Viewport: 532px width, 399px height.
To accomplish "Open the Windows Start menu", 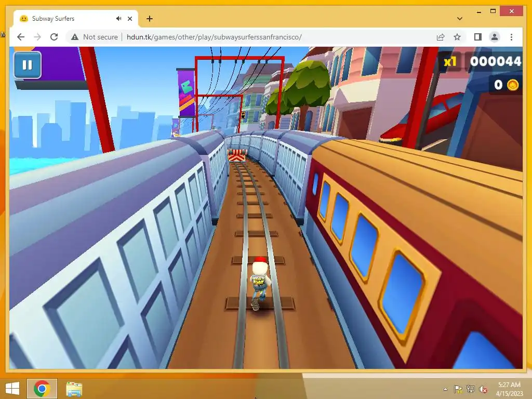I will click(x=12, y=389).
